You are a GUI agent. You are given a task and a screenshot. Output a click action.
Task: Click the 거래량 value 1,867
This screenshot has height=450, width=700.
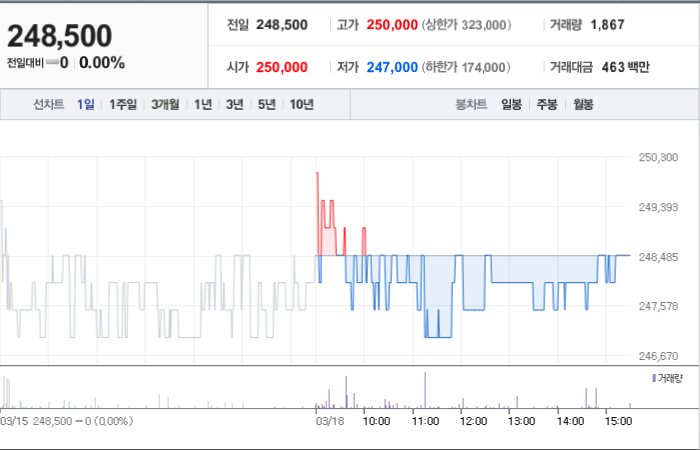[x=607, y=25]
